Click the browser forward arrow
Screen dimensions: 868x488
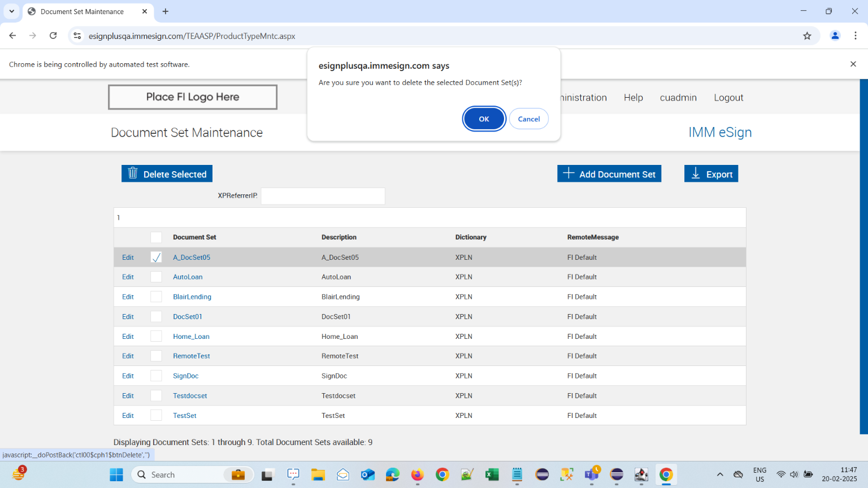[x=33, y=36]
